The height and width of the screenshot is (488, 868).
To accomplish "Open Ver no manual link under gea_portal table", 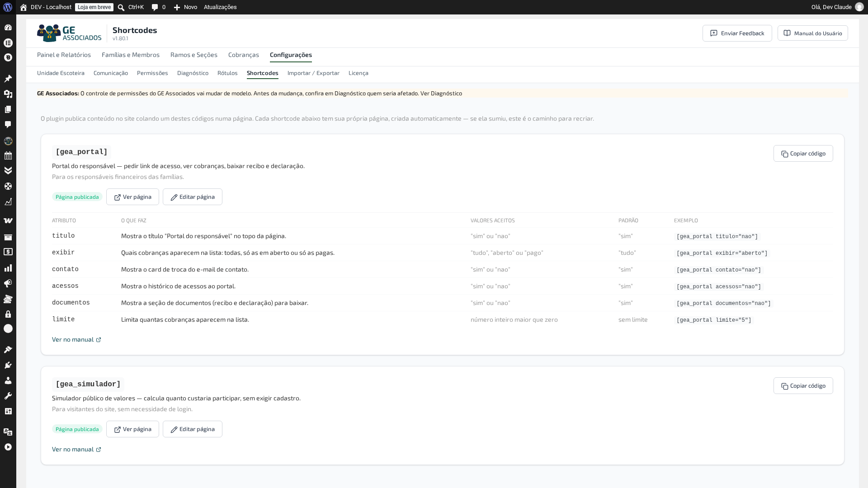I will (76, 339).
